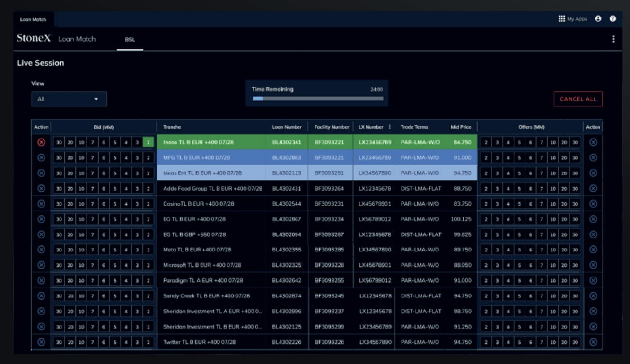Open the My Apps grid icon
This screenshot has width=630, height=364.
[562, 19]
